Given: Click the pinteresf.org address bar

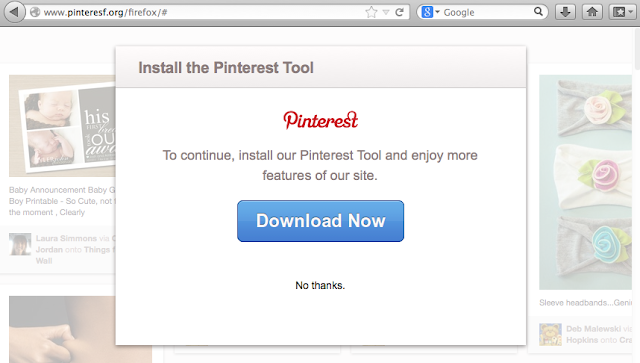Looking at the screenshot, I should (x=202, y=12).
